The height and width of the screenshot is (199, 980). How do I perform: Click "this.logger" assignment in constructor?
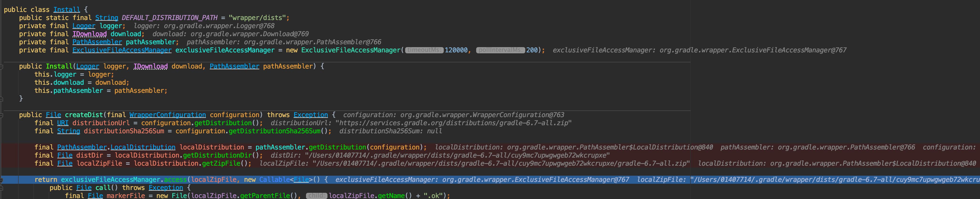point(55,75)
